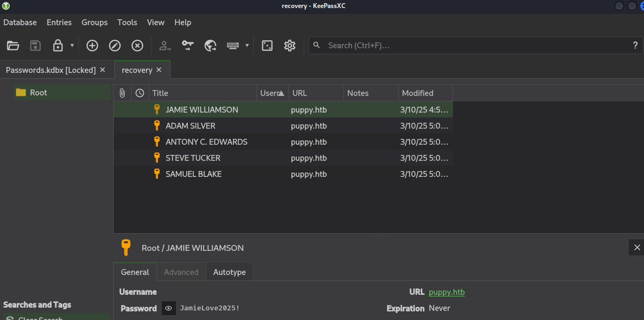This screenshot has height=320, width=644.
Task: Copy URL with the globe icon
Action: point(210,46)
